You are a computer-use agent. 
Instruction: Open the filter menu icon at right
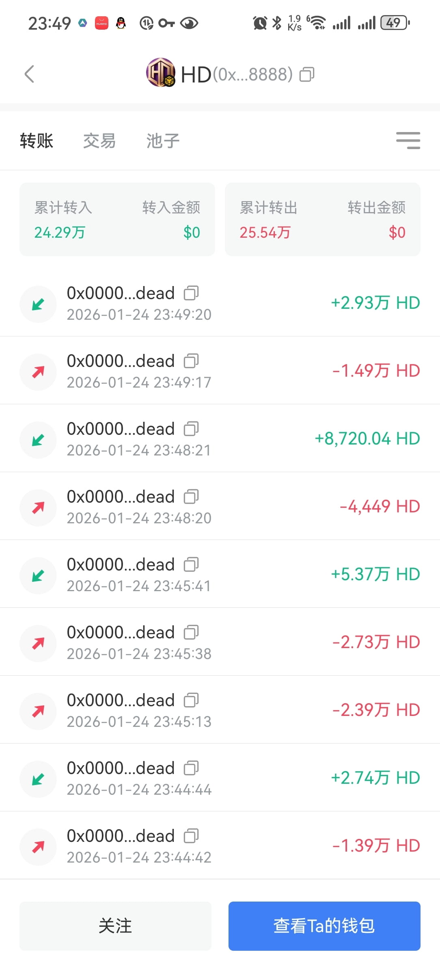click(408, 141)
